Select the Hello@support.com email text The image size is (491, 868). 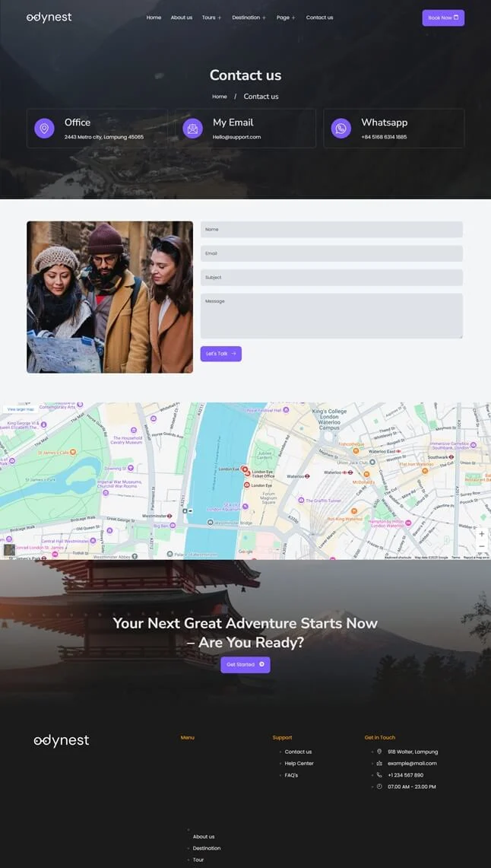[x=236, y=137]
